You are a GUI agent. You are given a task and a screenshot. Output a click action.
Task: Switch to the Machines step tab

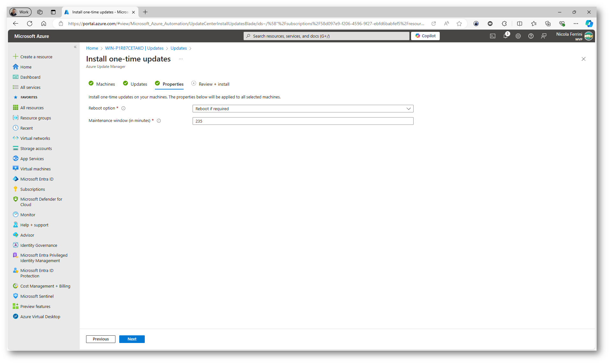(x=102, y=84)
